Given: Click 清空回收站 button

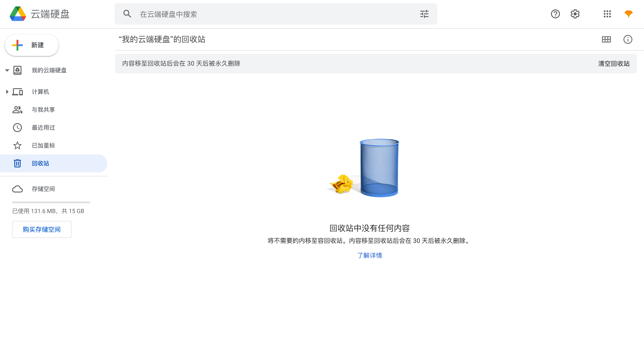Looking at the screenshot, I should (614, 64).
